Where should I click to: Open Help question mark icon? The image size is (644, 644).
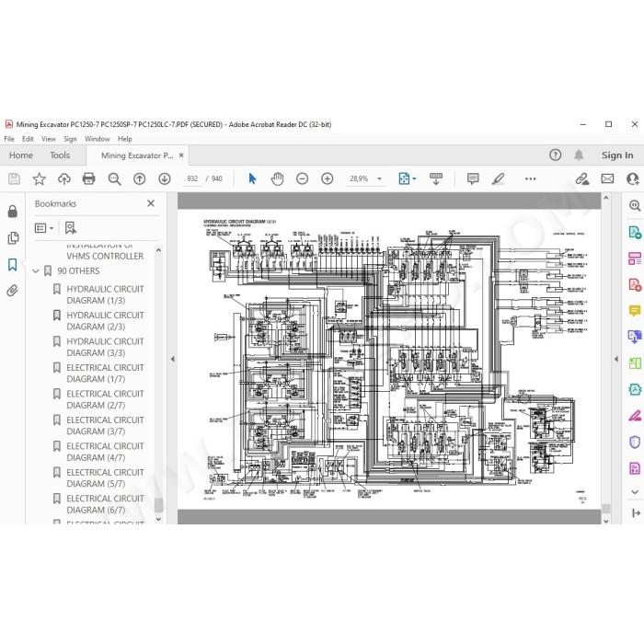coord(555,155)
